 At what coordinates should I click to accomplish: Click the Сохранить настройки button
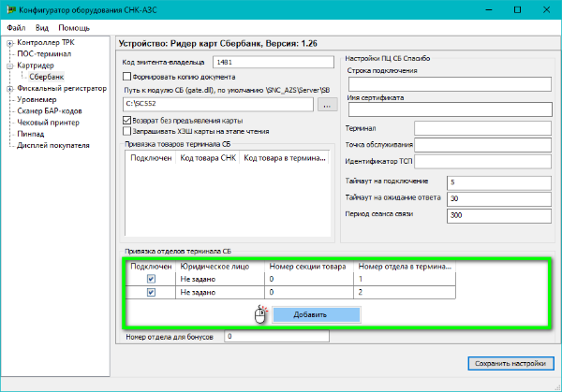click(x=508, y=362)
